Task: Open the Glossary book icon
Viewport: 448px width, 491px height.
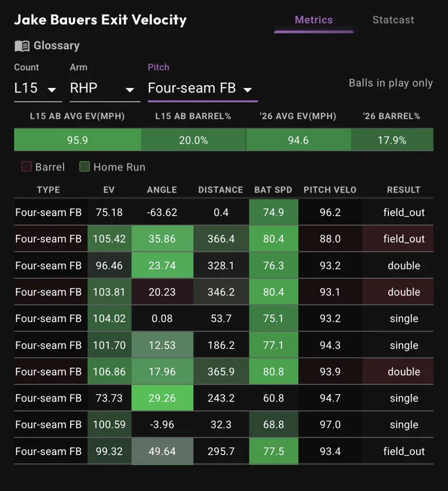Action: [x=22, y=46]
